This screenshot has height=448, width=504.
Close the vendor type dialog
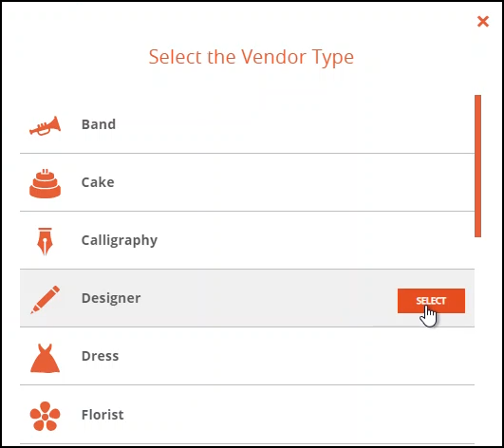[x=483, y=22]
